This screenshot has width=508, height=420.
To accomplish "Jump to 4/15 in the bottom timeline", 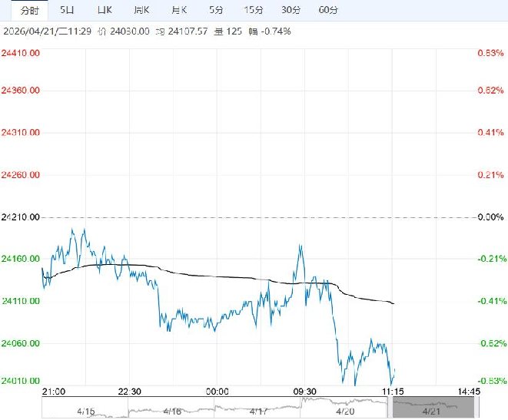I will click(x=88, y=411).
